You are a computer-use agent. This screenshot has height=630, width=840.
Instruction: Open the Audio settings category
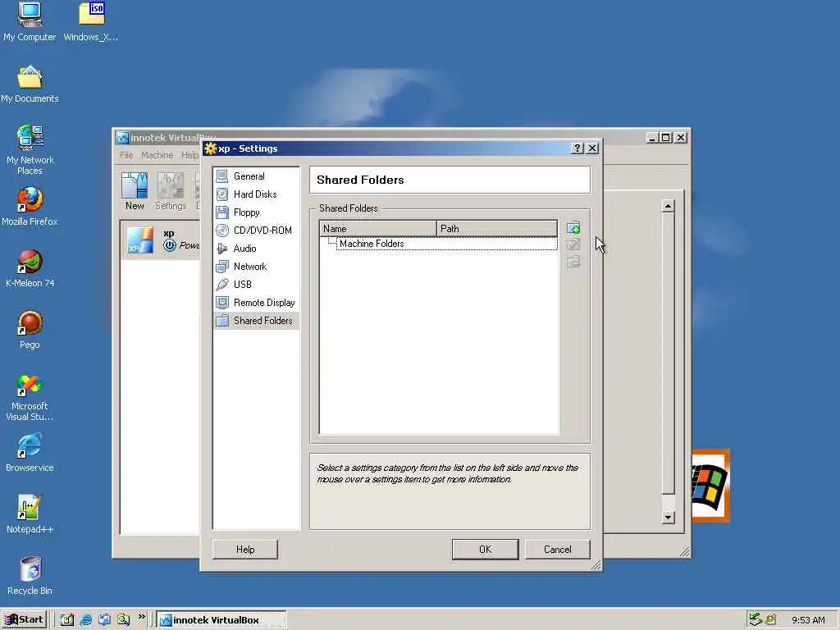coord(256,249)
